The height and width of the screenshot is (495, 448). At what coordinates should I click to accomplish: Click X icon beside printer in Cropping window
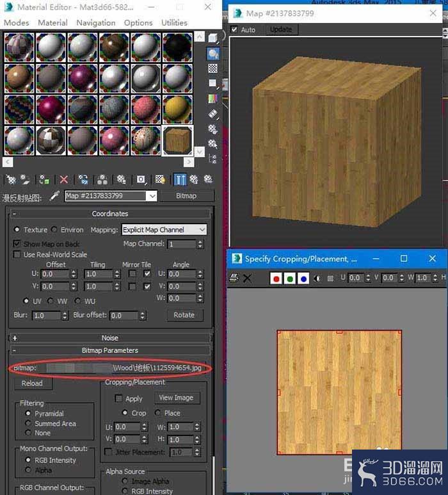coord(248,278)
